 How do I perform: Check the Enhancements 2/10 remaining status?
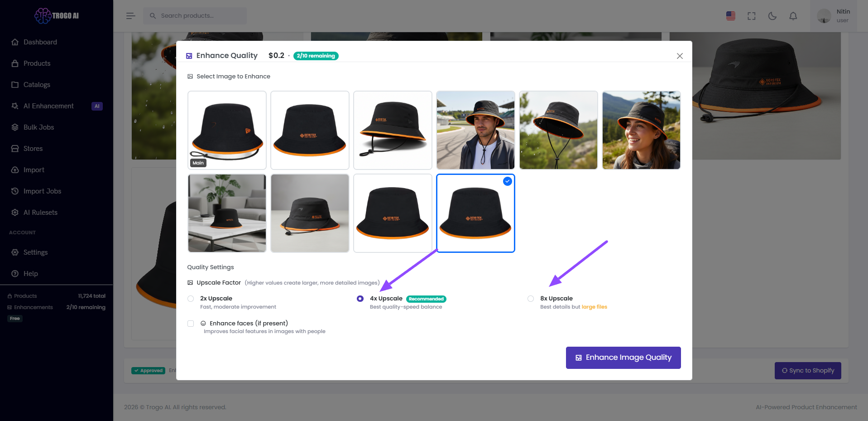pos(57,307)
